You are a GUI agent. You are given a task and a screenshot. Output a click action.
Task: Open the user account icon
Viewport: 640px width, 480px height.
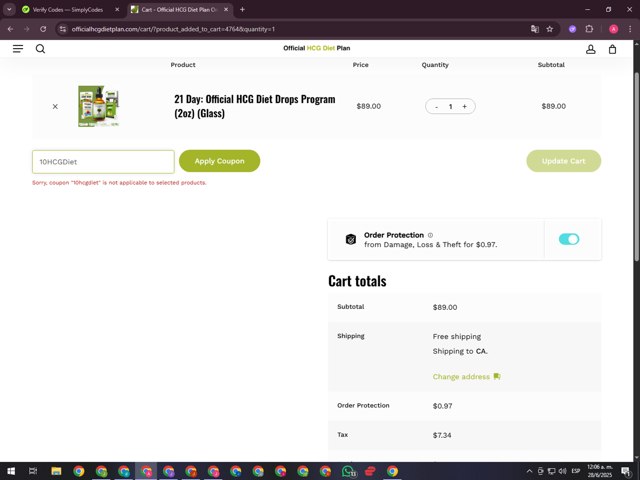pos(591,49)
